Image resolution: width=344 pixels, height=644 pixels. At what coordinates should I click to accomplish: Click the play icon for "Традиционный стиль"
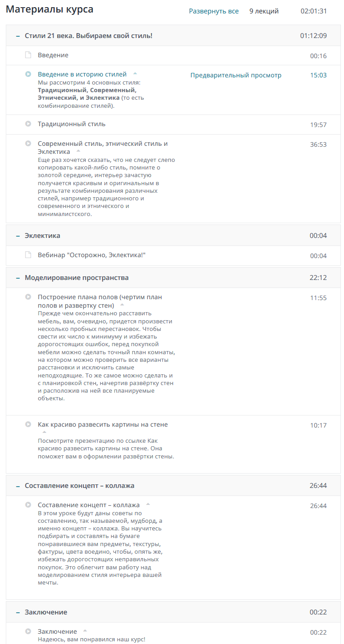pyautogui.click(x=28, y=124)
